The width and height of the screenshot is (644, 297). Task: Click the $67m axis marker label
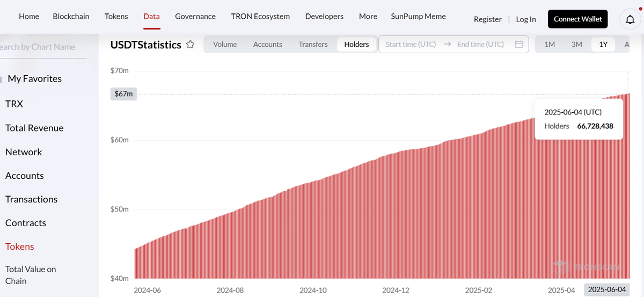(x=124, y=94)
